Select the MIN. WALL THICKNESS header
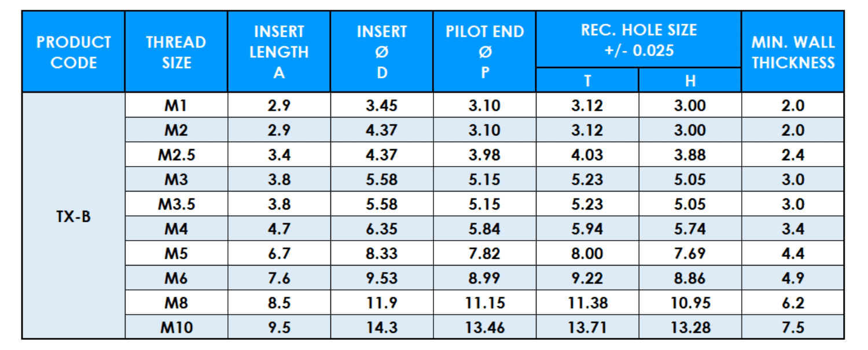This screenshot has height=350, width=868. [793, 52]
